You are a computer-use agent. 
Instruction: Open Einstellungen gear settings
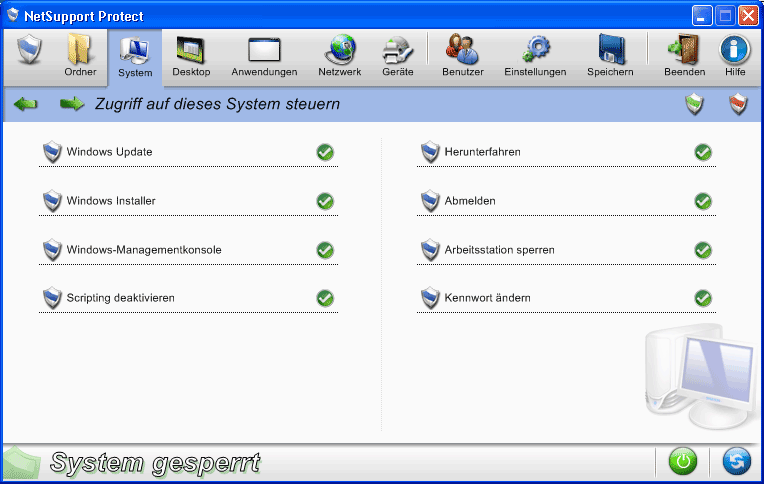pyautogui.click(x=535, y=56)
